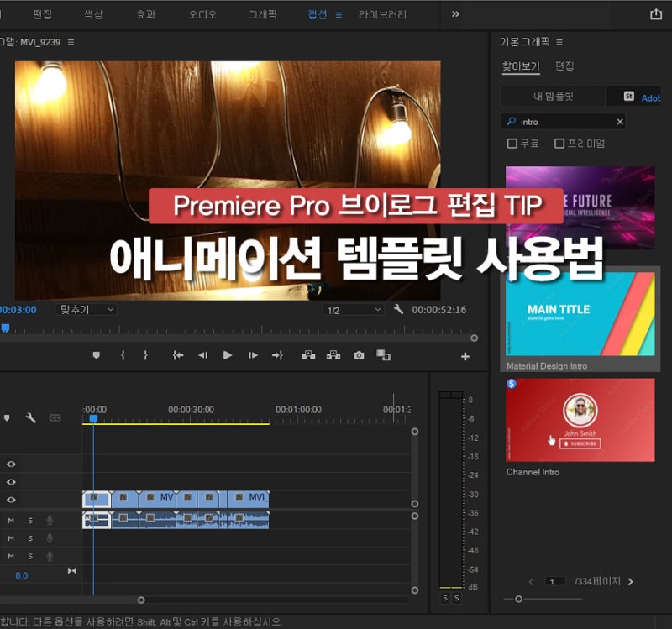
Task: Click voice-over mic on top audio track
Action: coord(50,520)
